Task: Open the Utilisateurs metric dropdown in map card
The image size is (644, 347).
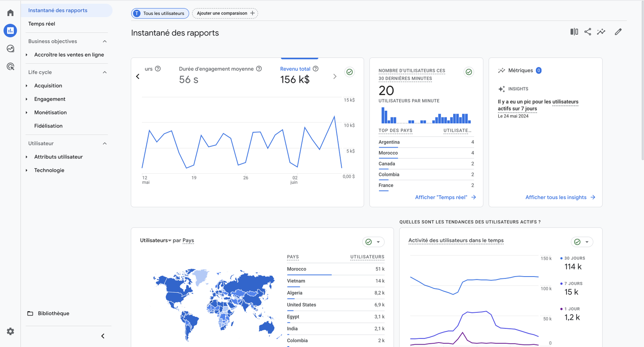Action: 156,240
